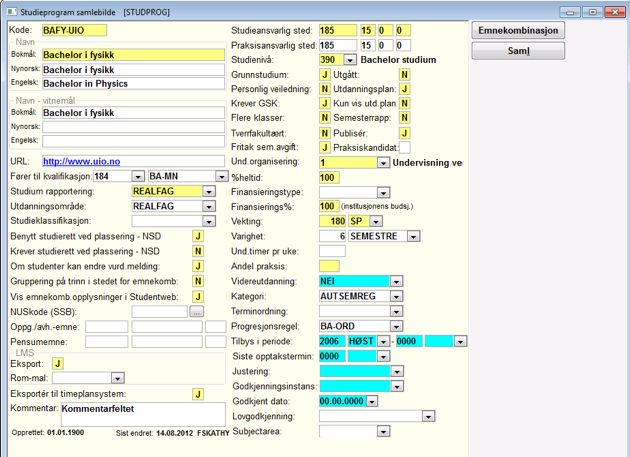
Task: Click the Varighet field showing 6
Action: (x=332, y=236)
